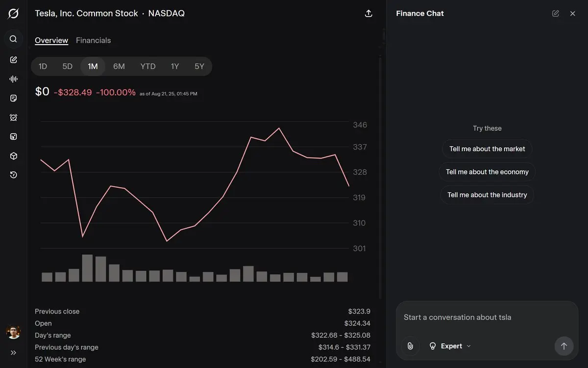Select the 6M time range
Viewport: 588px width, 368px height.
[119, 66]
